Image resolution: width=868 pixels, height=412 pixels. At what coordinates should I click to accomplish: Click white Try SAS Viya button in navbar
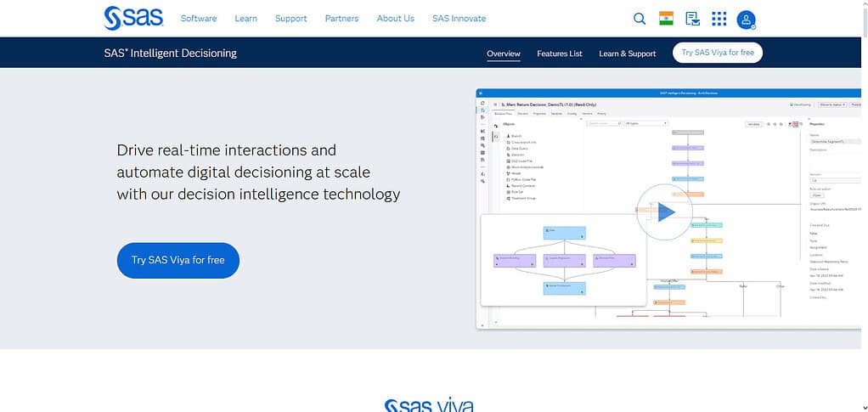pos(718,53)
